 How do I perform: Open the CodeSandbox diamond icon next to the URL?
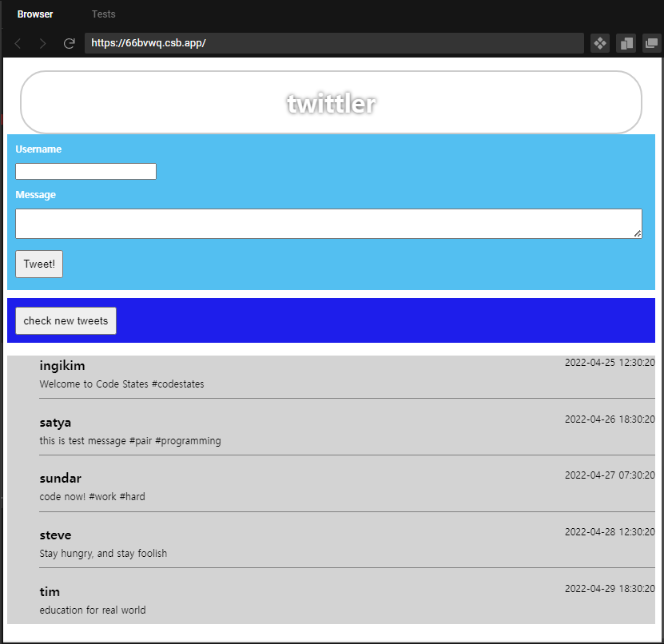point(599,43)
